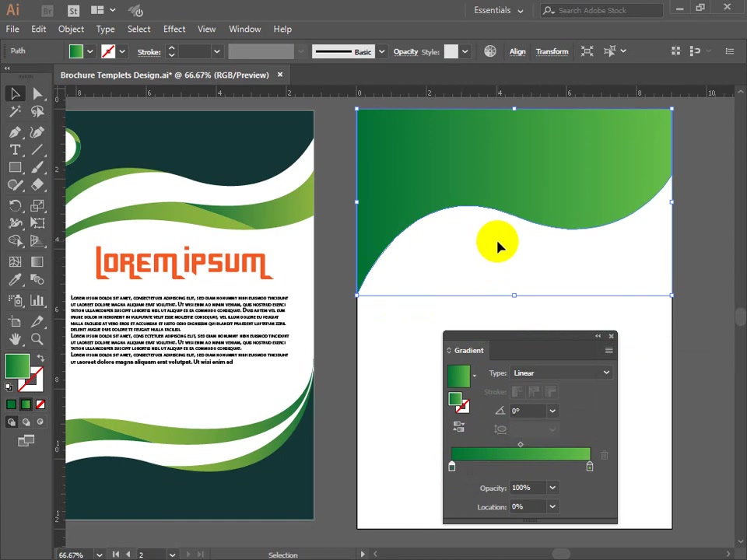Open the Recolor Artwork icon
The height and width of the screenshot is (560, 747).
click(x=490, y=51)
